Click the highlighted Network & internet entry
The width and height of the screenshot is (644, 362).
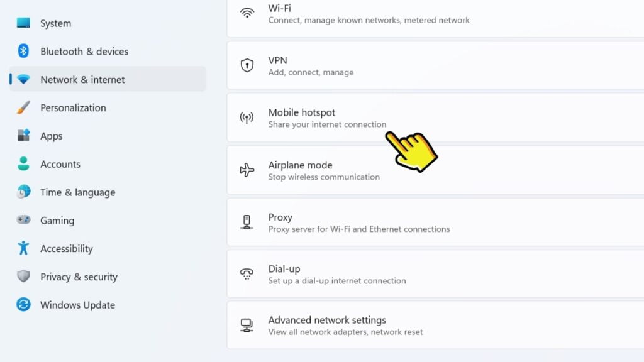[82, 79]
